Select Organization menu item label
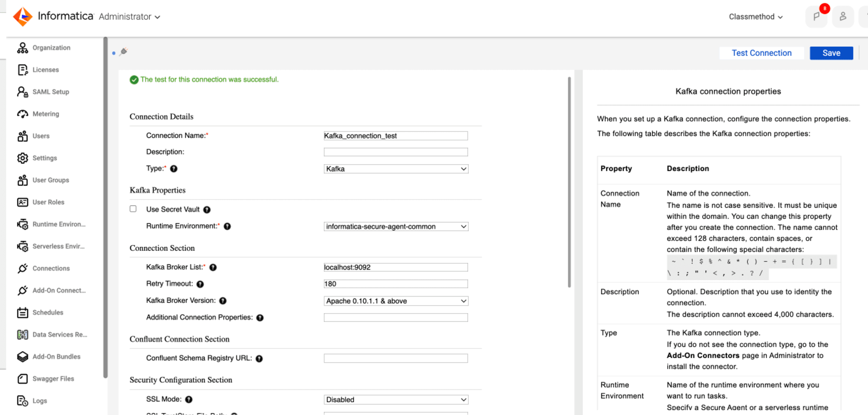 51,48
